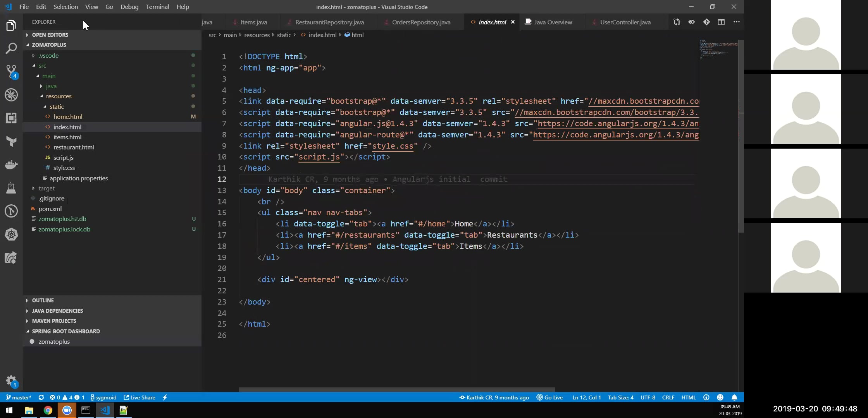Open the editor More Actions menu
The image size is (868, 418).
[x=736, y=22]
